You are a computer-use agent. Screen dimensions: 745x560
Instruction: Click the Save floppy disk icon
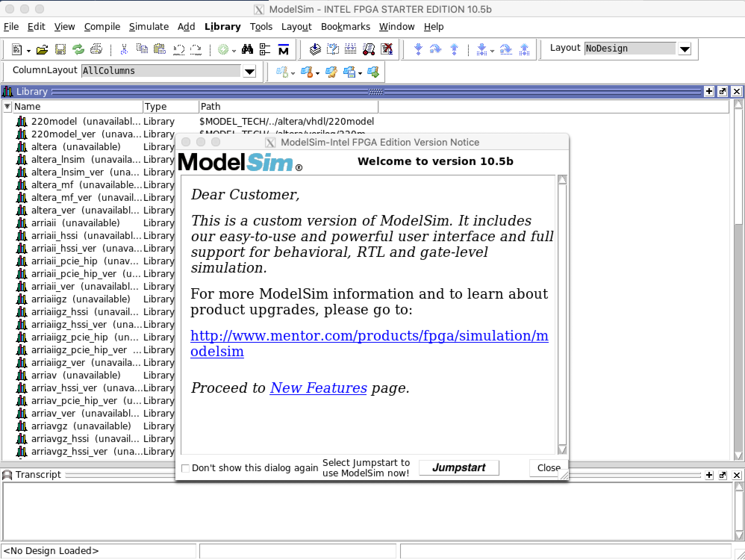(60, 49)
